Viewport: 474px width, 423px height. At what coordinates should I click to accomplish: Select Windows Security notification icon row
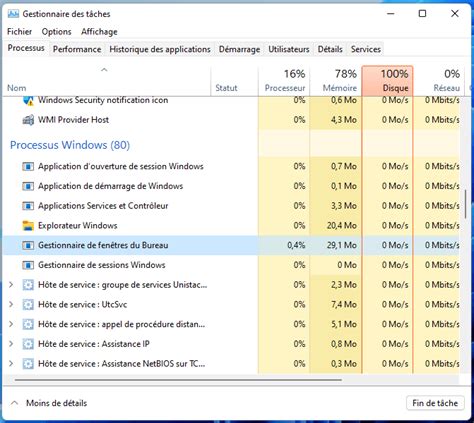click(x=232, y=102)
